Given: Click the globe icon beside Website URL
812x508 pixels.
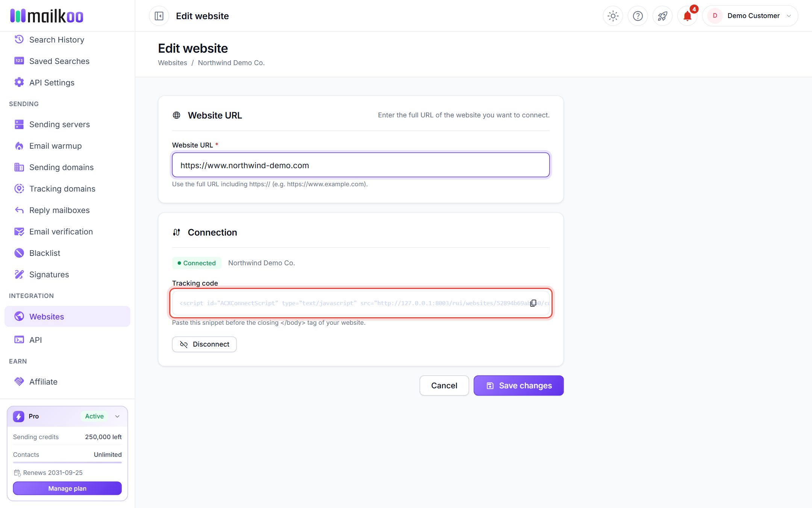Looking at the screenshot, I should point(176,115).
